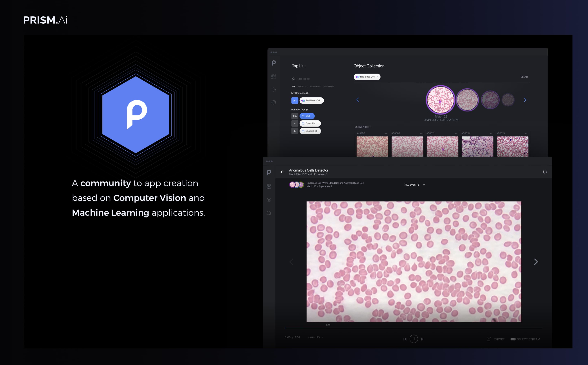Viewport: 588px width, 365px height.
Task: Switch to the PROPERTIES tab in Tag List
Action: click(315, 87)
